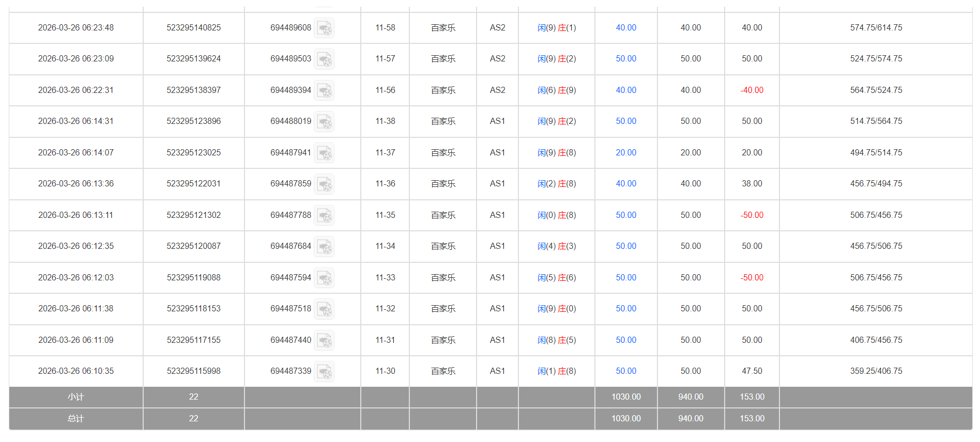The width and height of the screenshot is (980, 442).
Task: Open the replay icon next to 694487339
Action: pos(324,371)
